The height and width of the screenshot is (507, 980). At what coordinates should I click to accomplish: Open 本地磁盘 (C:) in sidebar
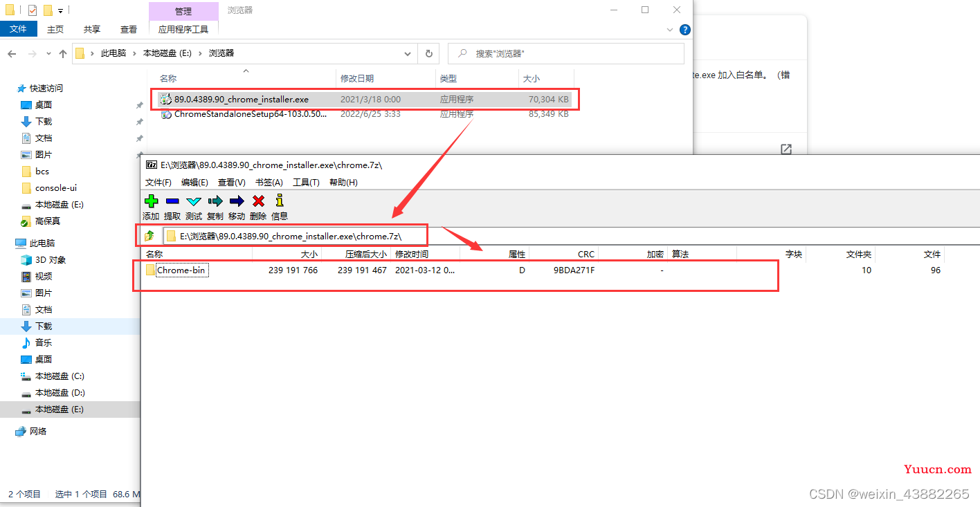53,376
